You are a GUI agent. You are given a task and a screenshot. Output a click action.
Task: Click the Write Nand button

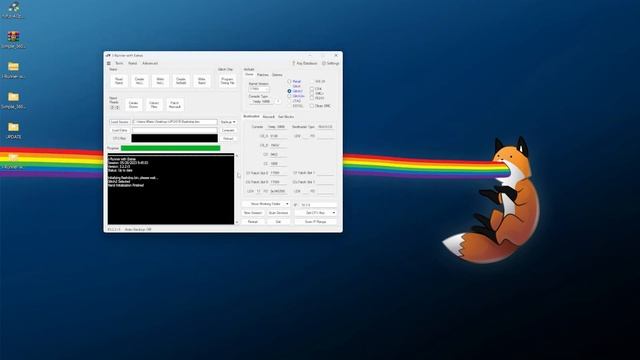point(202,81)
